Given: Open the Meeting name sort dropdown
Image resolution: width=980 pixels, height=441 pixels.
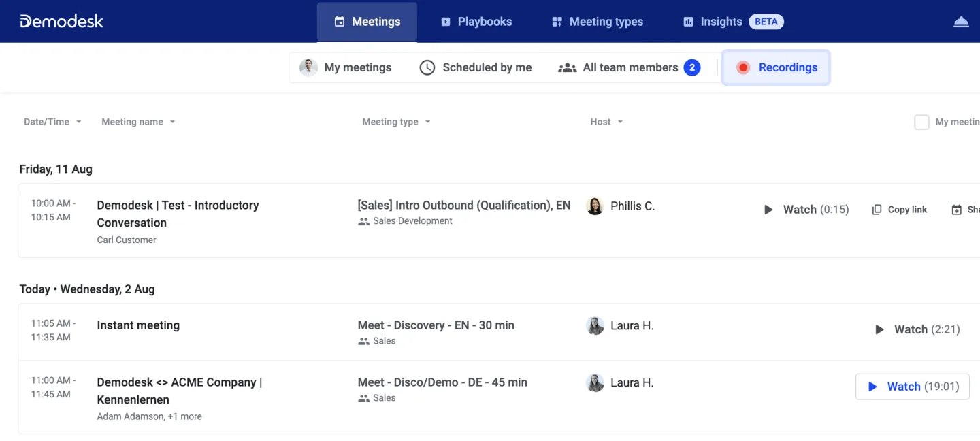Looking at the screenshot, I should (139, 122).
